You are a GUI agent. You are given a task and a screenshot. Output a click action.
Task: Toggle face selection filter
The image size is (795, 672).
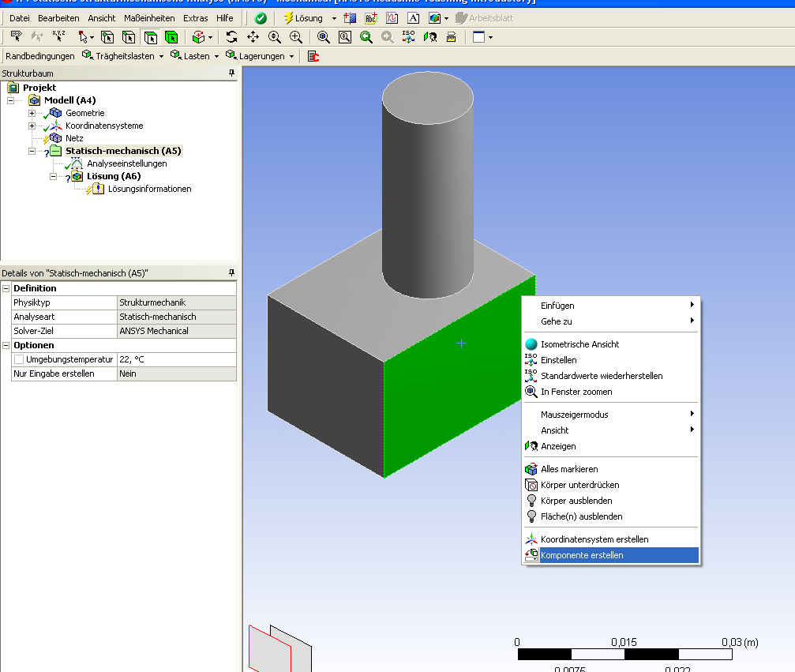(x=151, y=37)
